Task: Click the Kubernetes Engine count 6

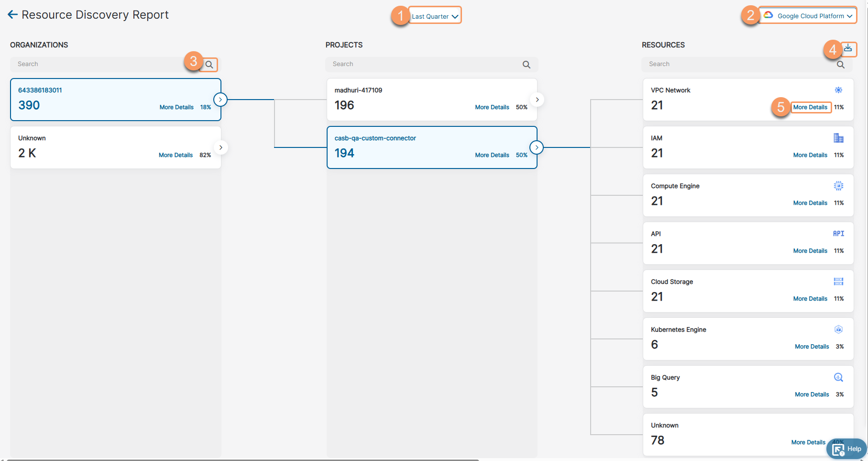Action: (655, 345)
